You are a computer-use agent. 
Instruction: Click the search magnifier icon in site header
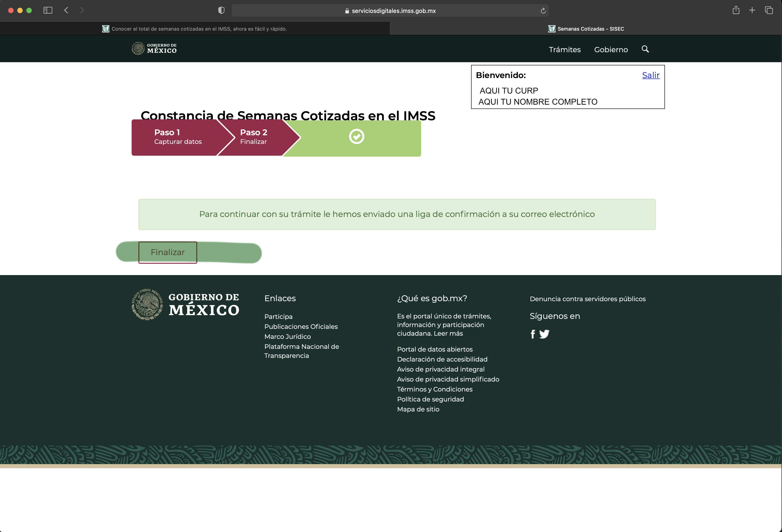coord(645,49)
